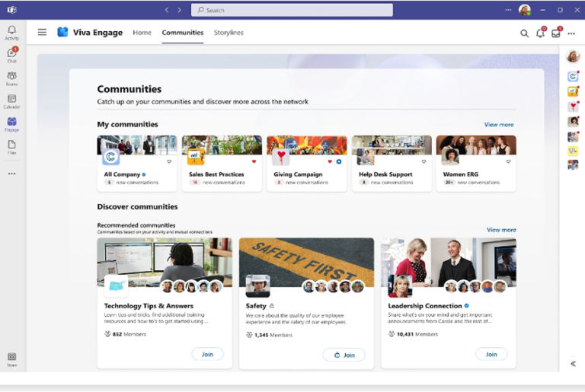Go back using the title bar arrow
585x392 pixels.
[167, 10]
